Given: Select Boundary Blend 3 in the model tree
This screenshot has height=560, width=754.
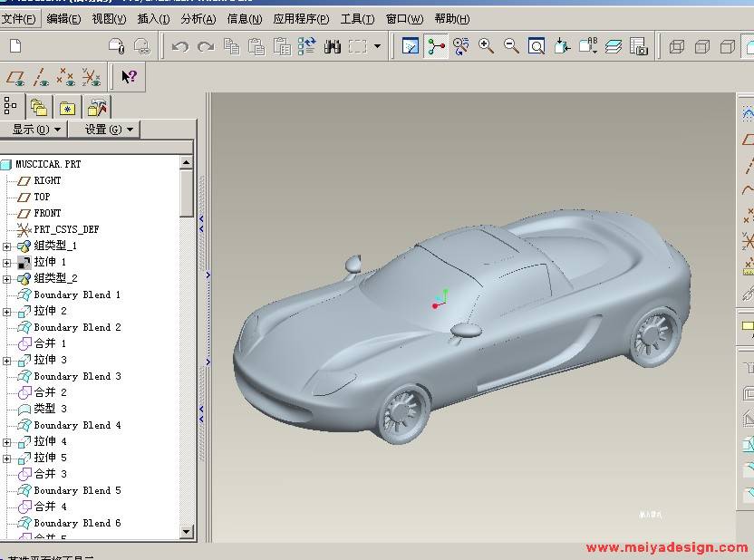Looking at the screenshot, I should (77, 376).
